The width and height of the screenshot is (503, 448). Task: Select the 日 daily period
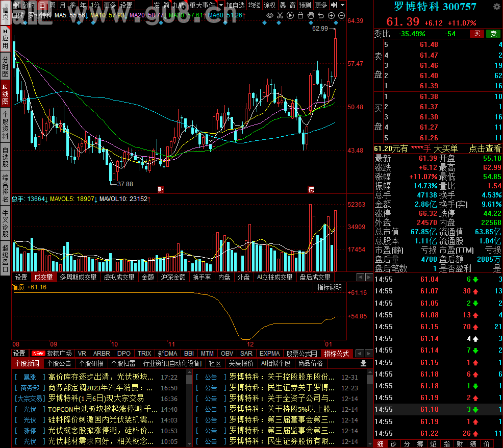coord(42,5)
